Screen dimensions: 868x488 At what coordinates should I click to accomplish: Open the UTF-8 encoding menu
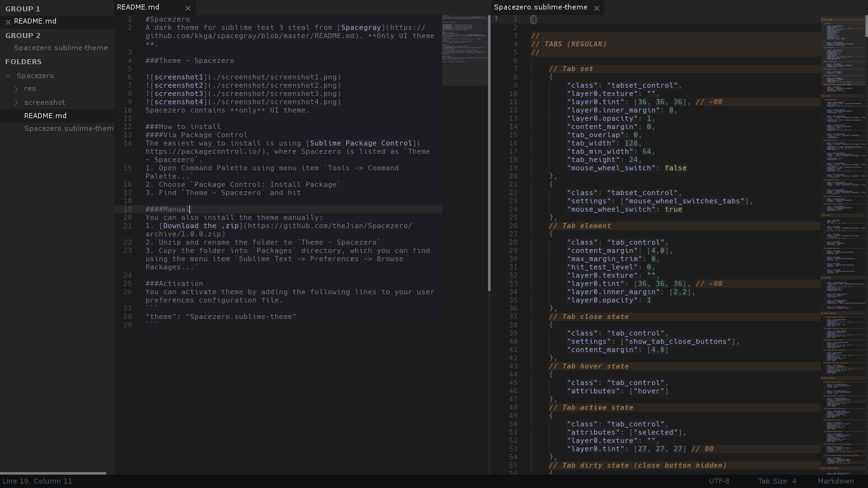pyautogui.click(x=719, y=481)
